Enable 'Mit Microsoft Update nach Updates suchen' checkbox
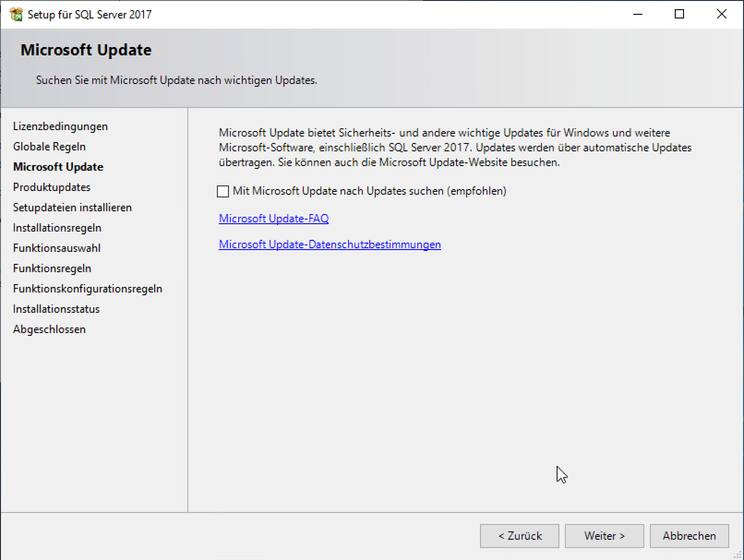This screenshot has height=560, width=744. point(223,191)
